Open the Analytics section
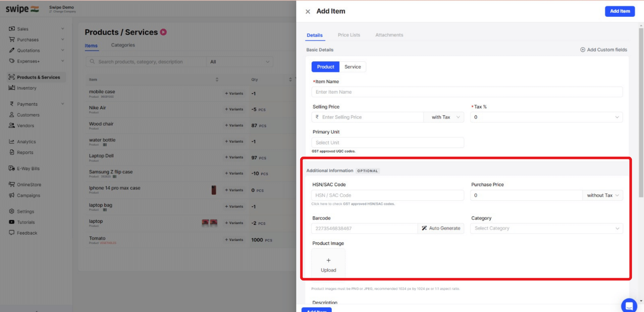 [26, 141]
